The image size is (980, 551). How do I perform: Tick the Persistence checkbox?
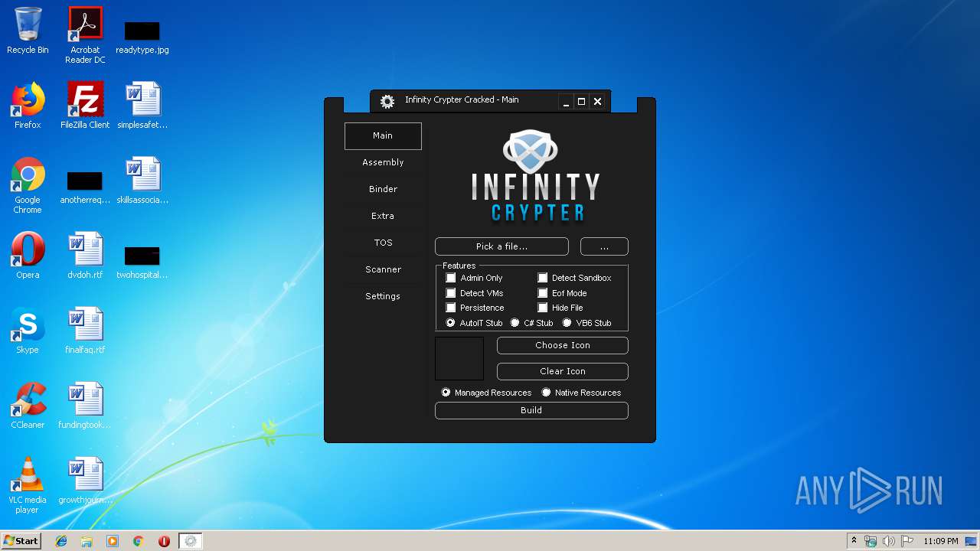coord(451,308)
